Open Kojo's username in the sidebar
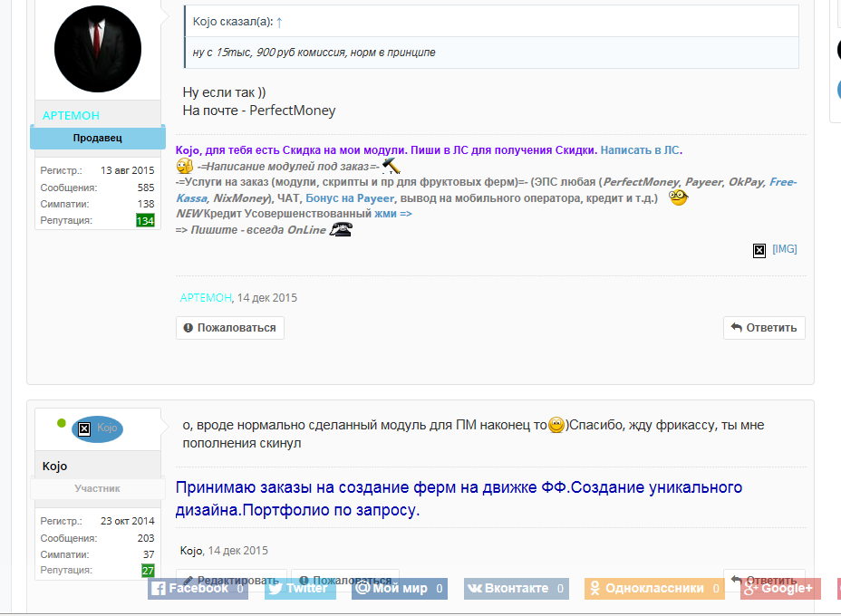 pyautogui.click(x=54, y=466)
